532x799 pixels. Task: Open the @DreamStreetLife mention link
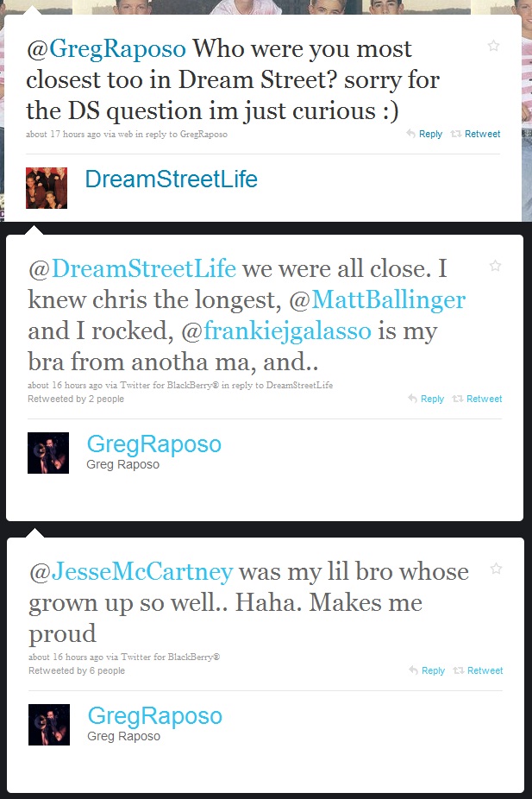[133, 268]
